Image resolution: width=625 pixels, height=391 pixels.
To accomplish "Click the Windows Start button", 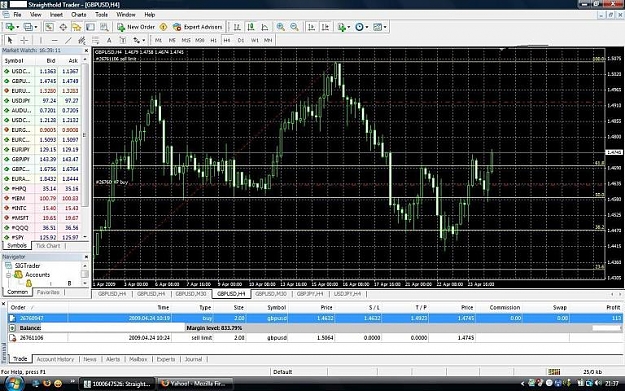I will pos(13,383).
